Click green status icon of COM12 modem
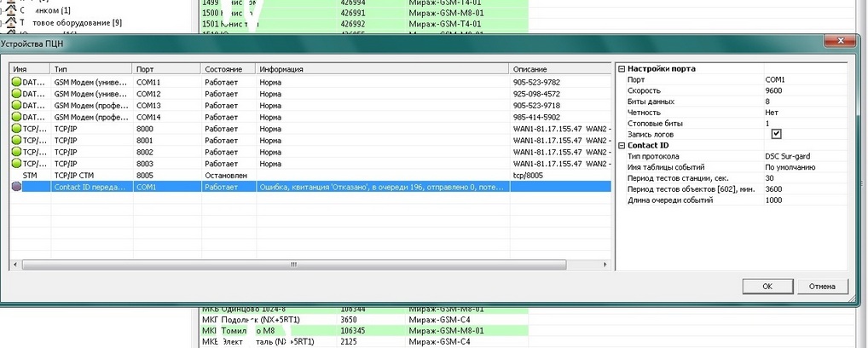The height and width of the screenshot is (348, 868). click(x=16, y=94)
